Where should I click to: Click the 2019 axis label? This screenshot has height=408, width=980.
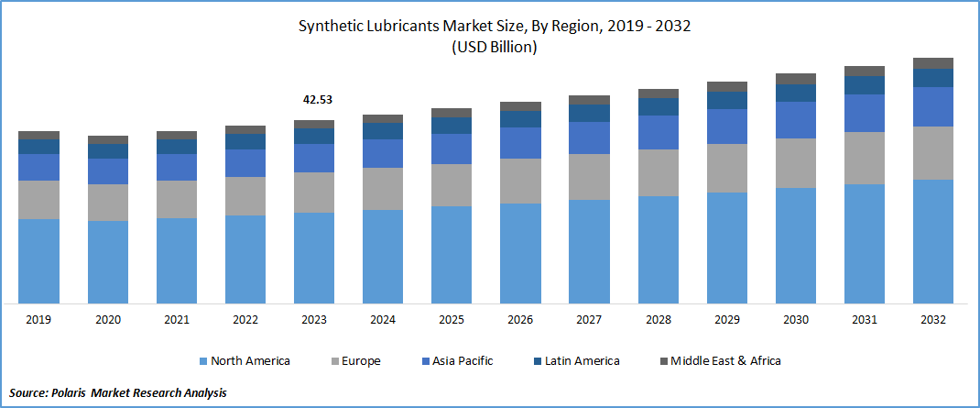pyautogui.click(x=38, y=320)
